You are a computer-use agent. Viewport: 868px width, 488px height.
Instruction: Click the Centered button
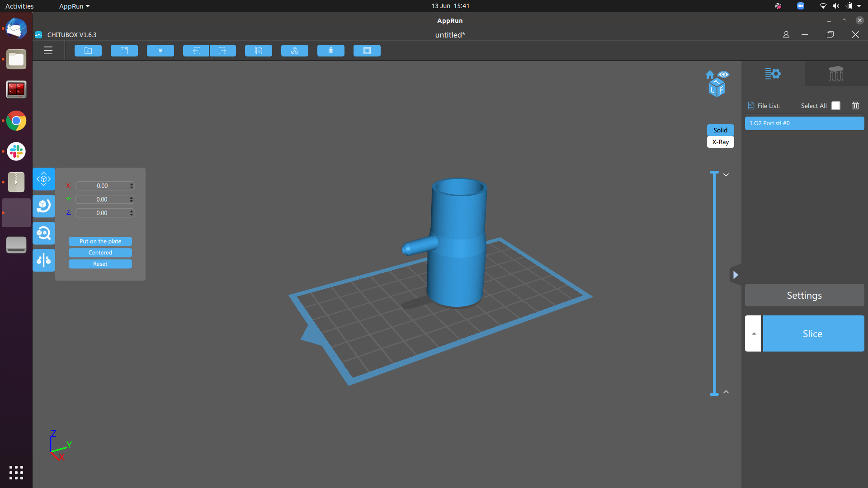coord(100,253)
